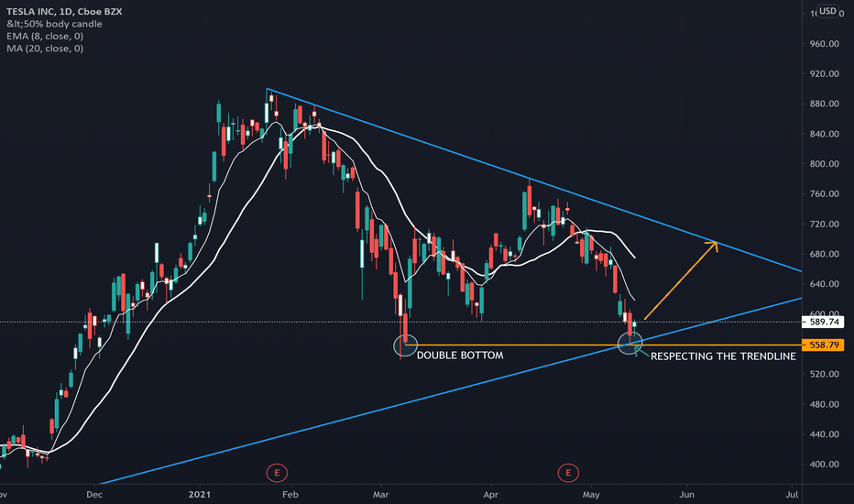Image resolution: width=854 pixels, height=504 pixels.
Task: Click the orange 558.79 price label
Action: pyautogui.click(x=824, y=345)
